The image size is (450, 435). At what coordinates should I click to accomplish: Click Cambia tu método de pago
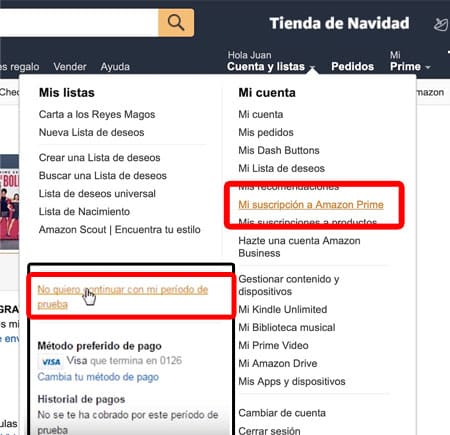(x=98, y=377)
